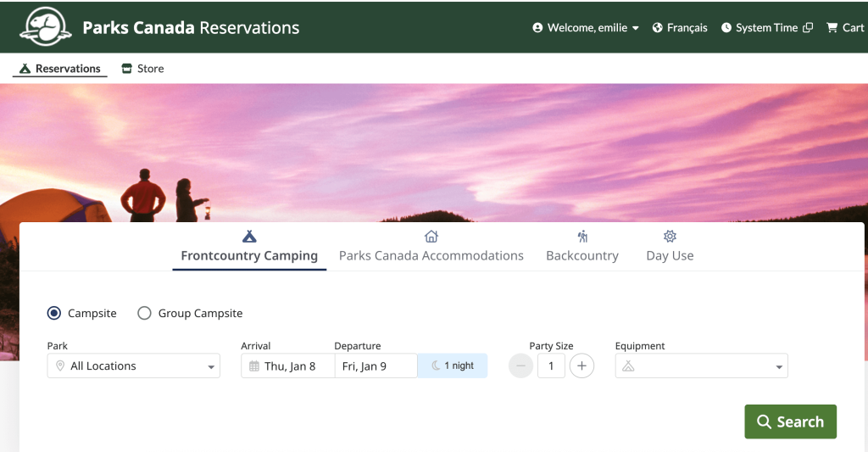This screenshot has height=452, width=868.
Task: Click the 1 night duration indicator
Action: coord(453,366)
